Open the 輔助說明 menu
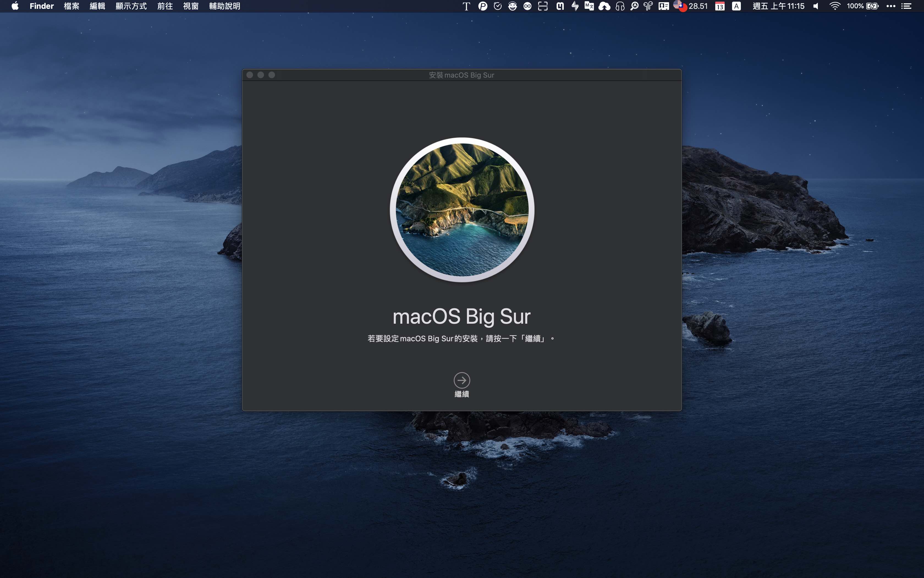This screenshot has width=924, height=578. [x=224, y=6]
